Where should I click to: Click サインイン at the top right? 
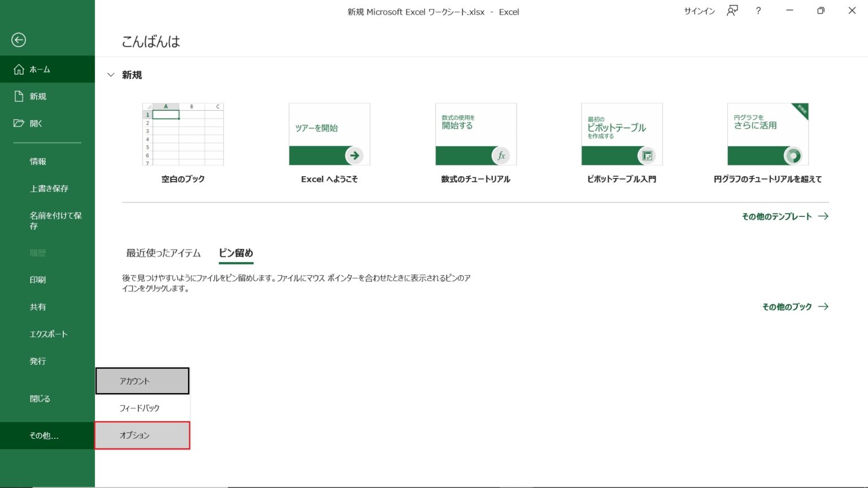coord(698,11)
